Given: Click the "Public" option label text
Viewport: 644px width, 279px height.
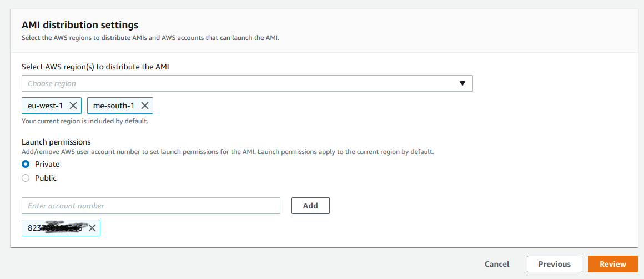Looking at the screenshot, I should 46,178.
